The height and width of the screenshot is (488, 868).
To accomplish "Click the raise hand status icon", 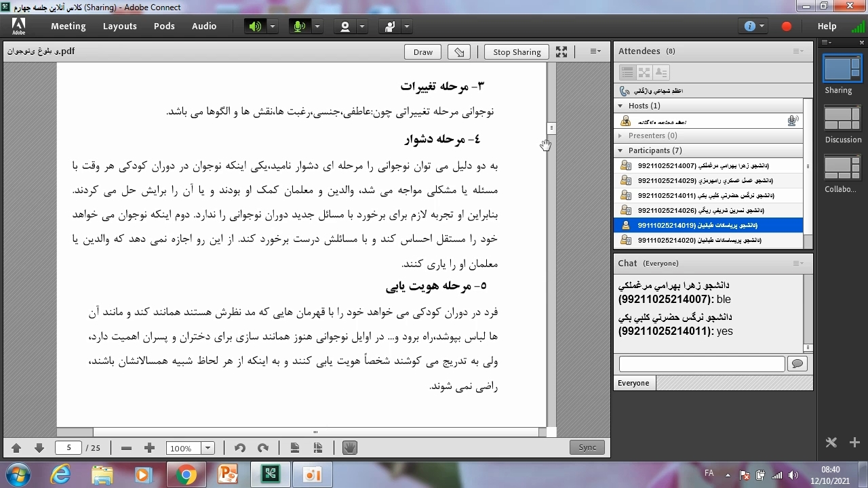I will (x=390, y=26).
